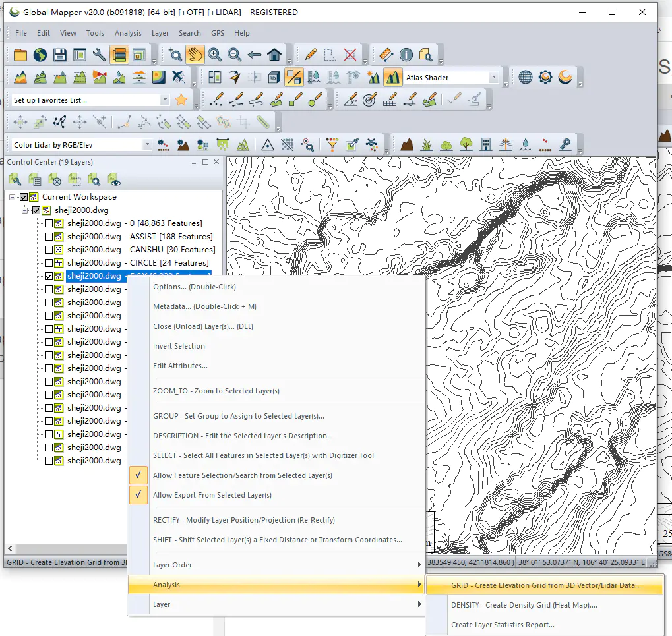Choose GRID - Create Elevation Grid option

[545, 585]
